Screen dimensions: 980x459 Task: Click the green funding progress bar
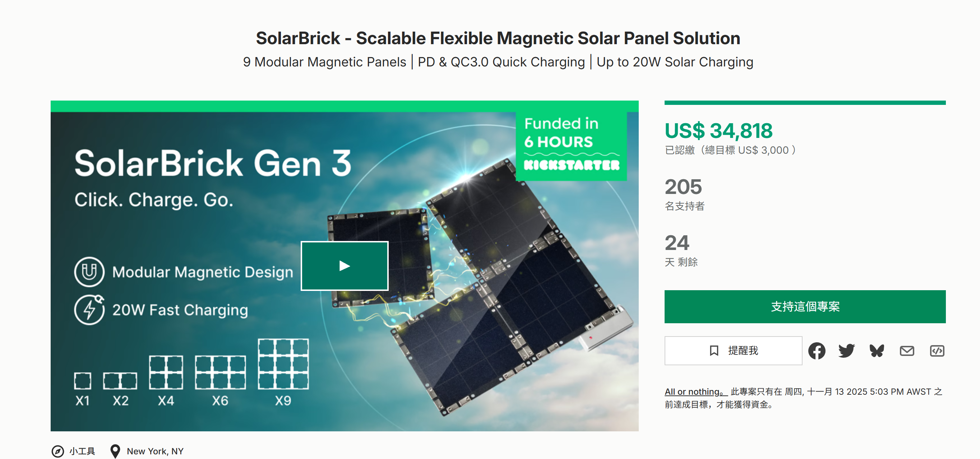[x=805, y=103]
